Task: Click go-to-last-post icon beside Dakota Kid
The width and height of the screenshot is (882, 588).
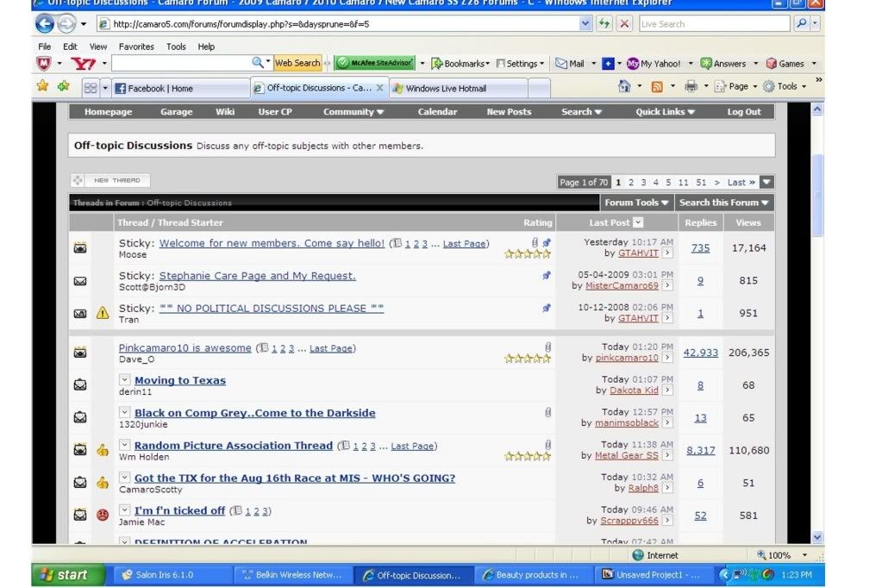Action: (667, 391)
